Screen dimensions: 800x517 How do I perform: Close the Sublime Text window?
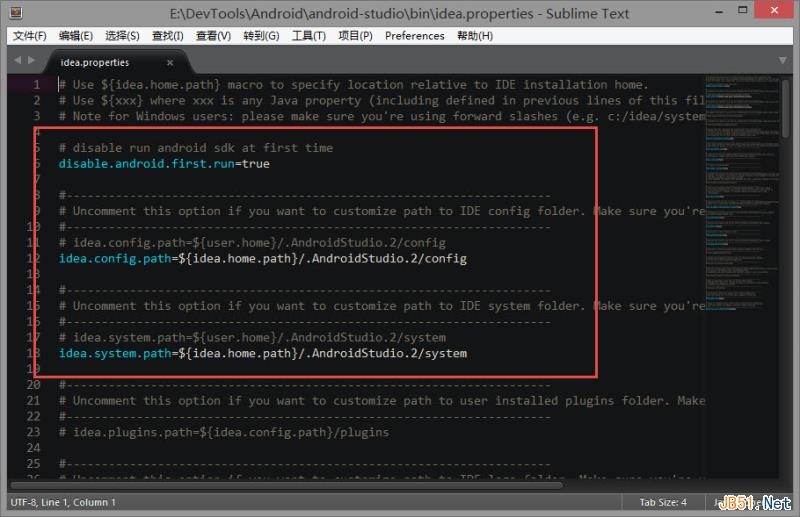(774, 10)
